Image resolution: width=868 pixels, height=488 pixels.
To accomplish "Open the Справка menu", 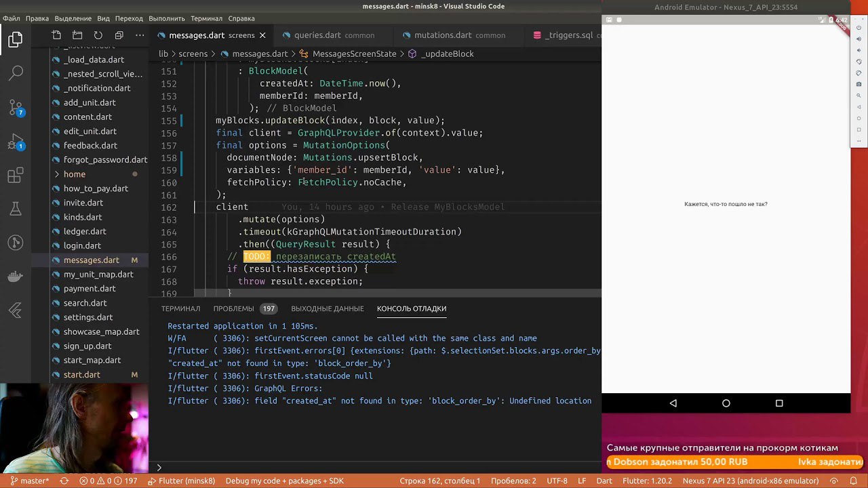I will [x=241, y=18].
